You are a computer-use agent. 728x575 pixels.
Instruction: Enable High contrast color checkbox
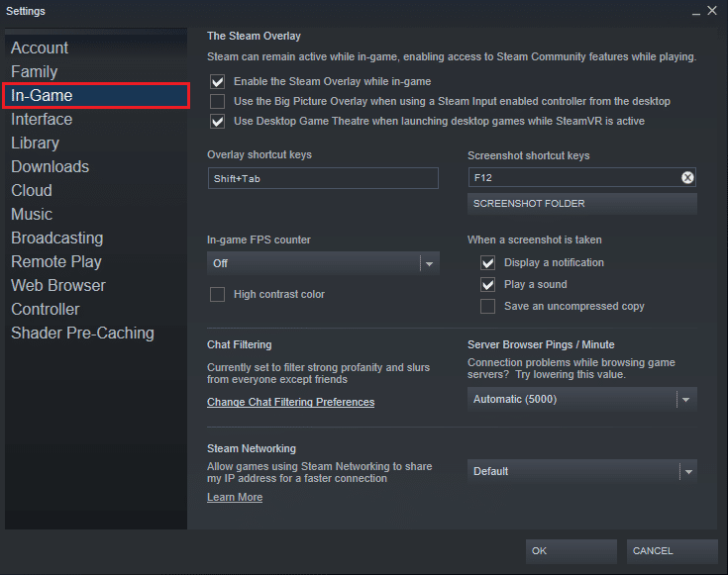click(x=217, y=294)
